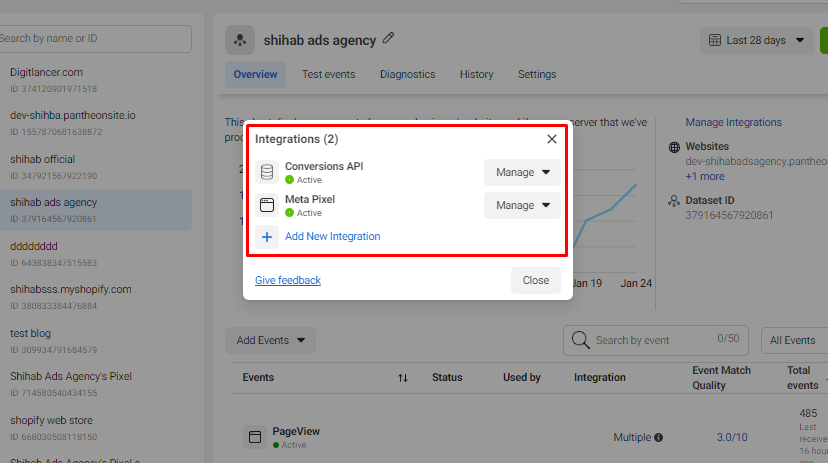828x463 pixels.
Task: Open the History tab
Action: [x=476, y=74]
